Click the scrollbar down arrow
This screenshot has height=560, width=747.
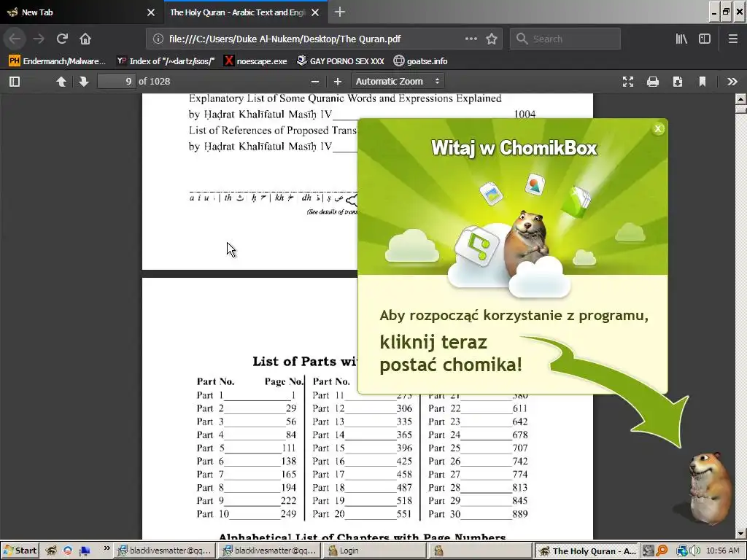741,534
